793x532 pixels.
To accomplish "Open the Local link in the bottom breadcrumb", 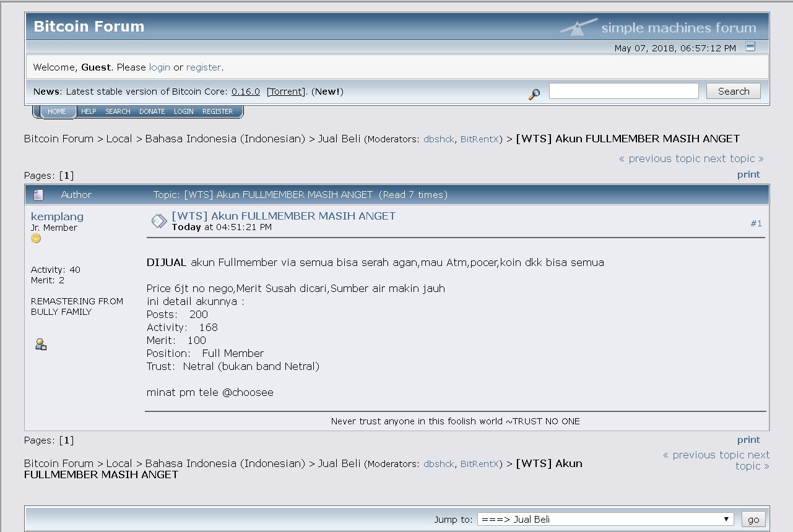I will click(x=119, y=463).
